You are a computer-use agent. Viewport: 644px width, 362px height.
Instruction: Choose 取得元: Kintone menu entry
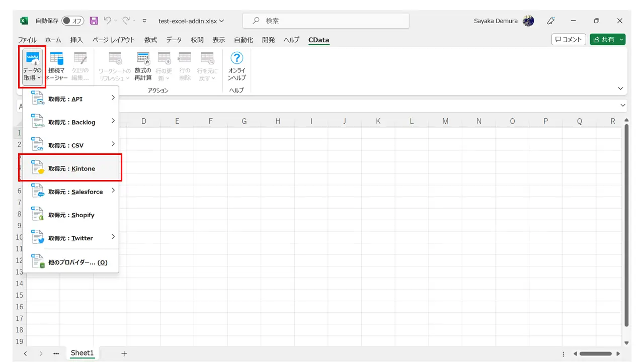point(70,168)
